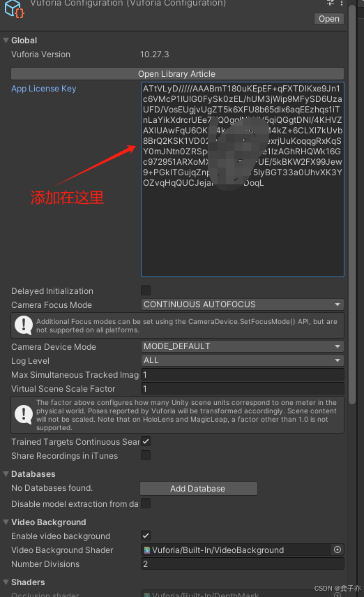Collapse the Databases section
The height and width of the screenshot is (597, 364).
[6, 474]
